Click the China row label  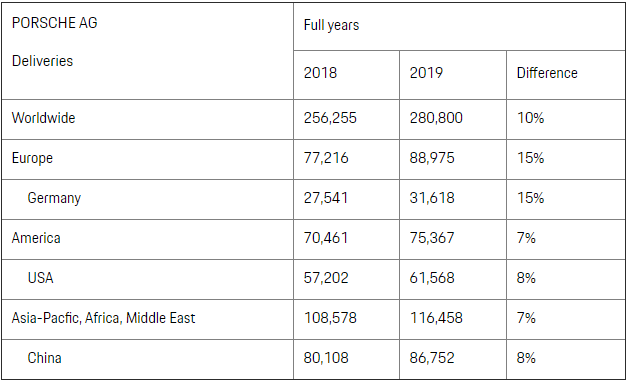click(x=45, y=358)
